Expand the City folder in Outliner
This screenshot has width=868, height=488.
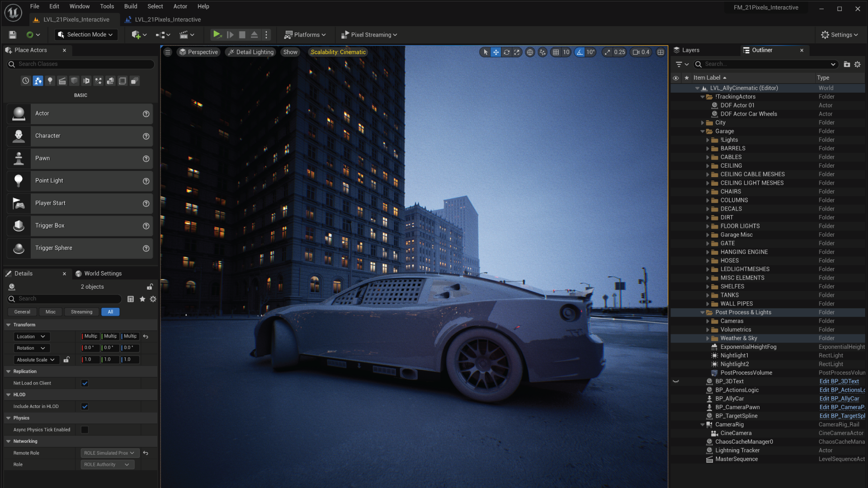pyautogui.click(x=703, y=122)
